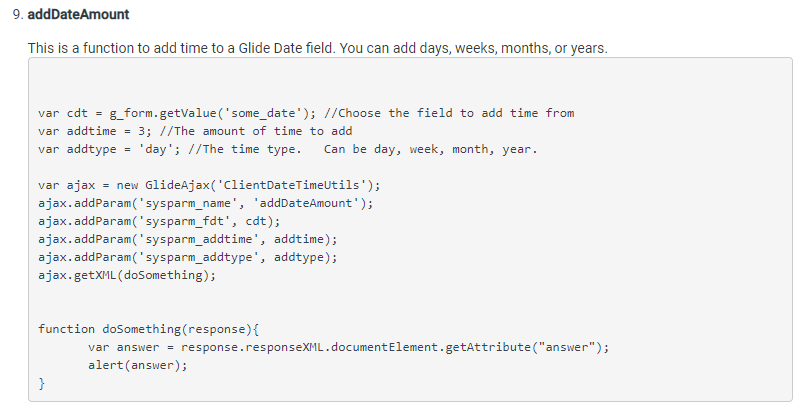810x408 pixels.
Task: Click the closing brace of doSomething function
Action: pos(41,384)
